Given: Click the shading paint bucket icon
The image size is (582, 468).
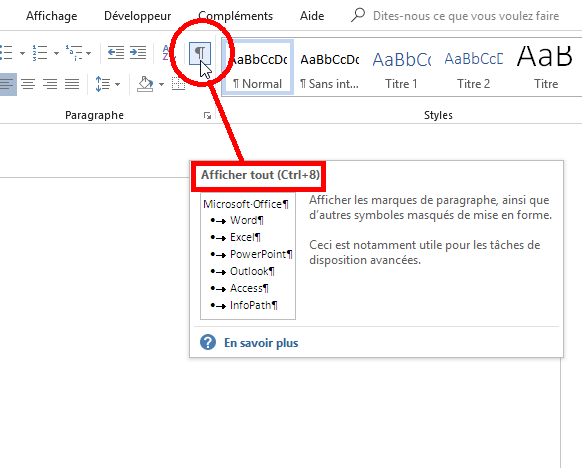Looking at the screenshot, I should click(145, 84).
